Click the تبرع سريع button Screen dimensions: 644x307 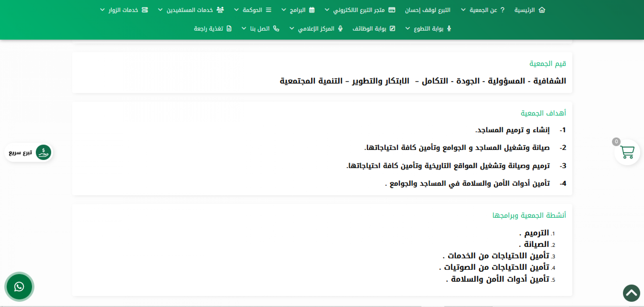click(x=20, y=153)
